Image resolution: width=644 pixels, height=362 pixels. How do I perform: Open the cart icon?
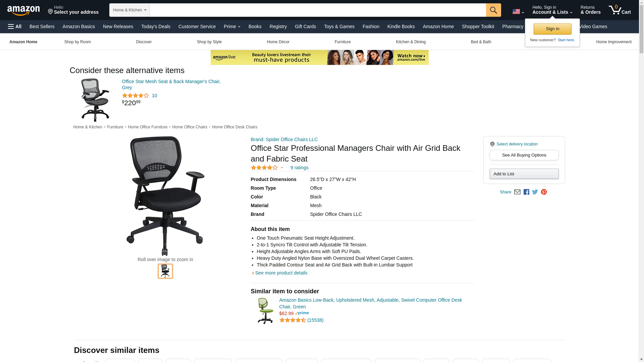coord(620,10)
